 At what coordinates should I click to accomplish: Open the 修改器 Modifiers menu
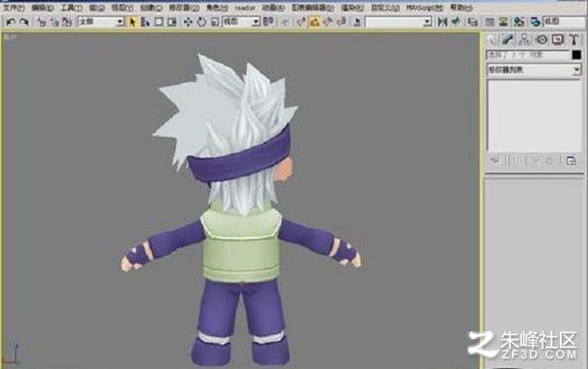[183, 7]
